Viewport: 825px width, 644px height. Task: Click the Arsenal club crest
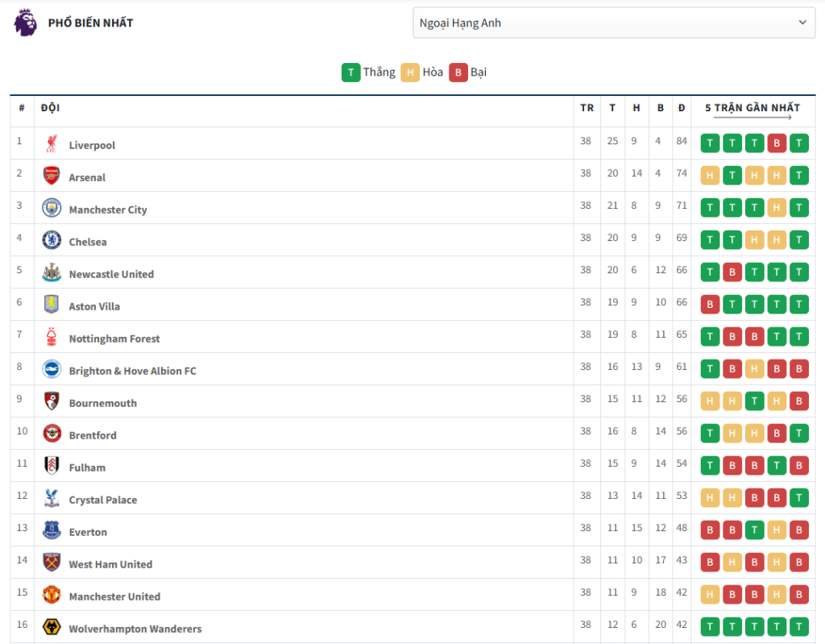click(52, 176)
